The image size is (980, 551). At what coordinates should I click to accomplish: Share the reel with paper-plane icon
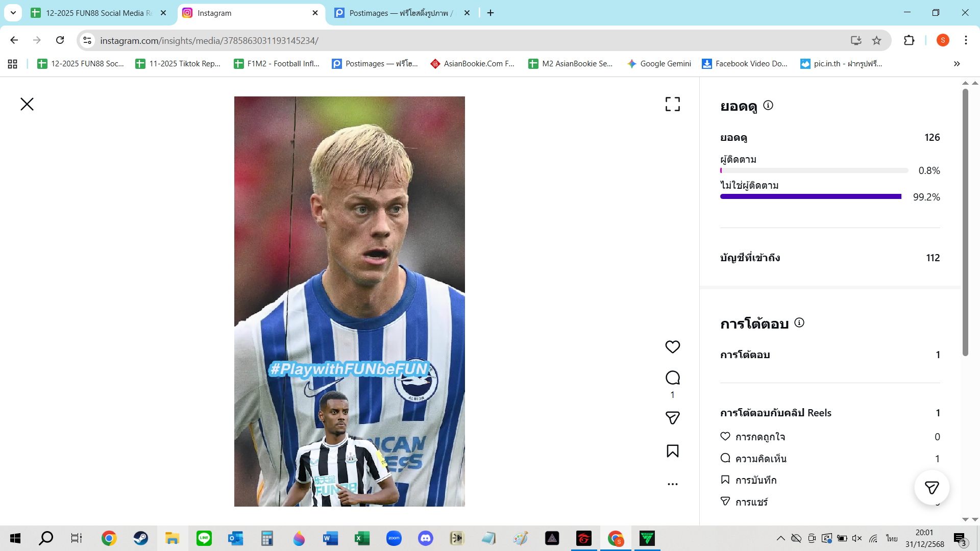coord(672,418)
